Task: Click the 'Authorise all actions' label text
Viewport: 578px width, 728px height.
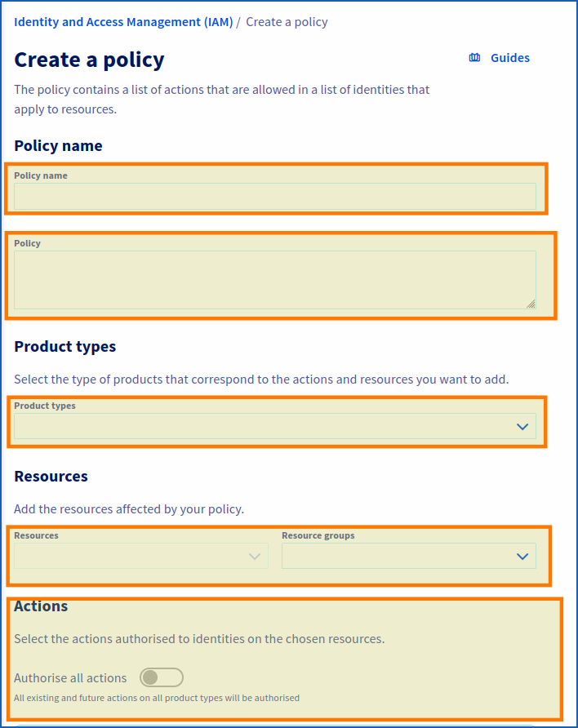Action: tap(70, 677)
